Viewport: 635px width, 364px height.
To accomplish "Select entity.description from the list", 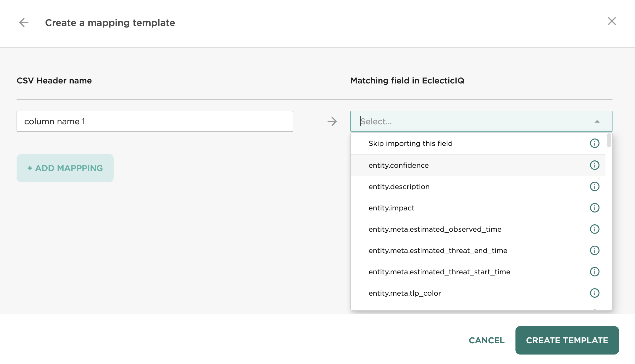I will point(478,186).
